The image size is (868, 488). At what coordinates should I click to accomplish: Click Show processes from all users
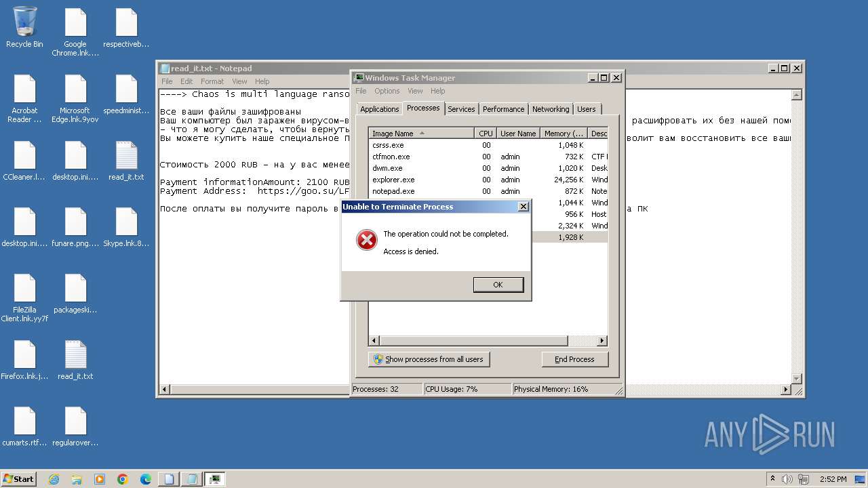[429, 359]
